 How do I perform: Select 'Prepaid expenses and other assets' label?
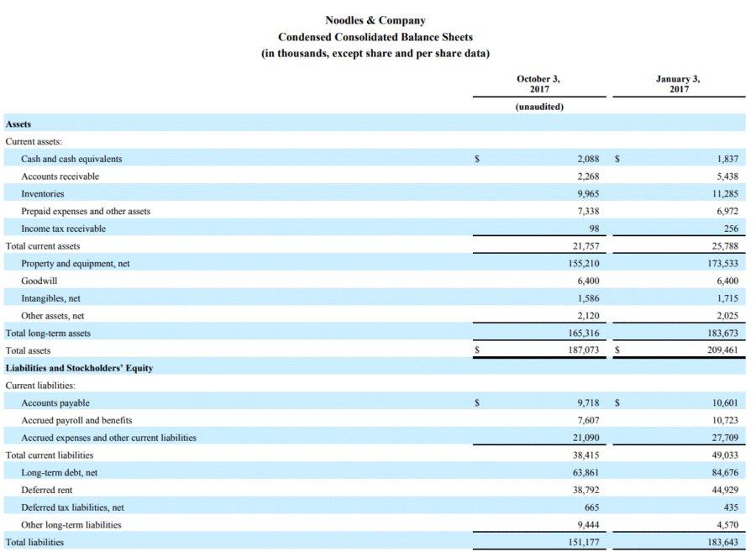pyautogui.click(x=86, y=211)
